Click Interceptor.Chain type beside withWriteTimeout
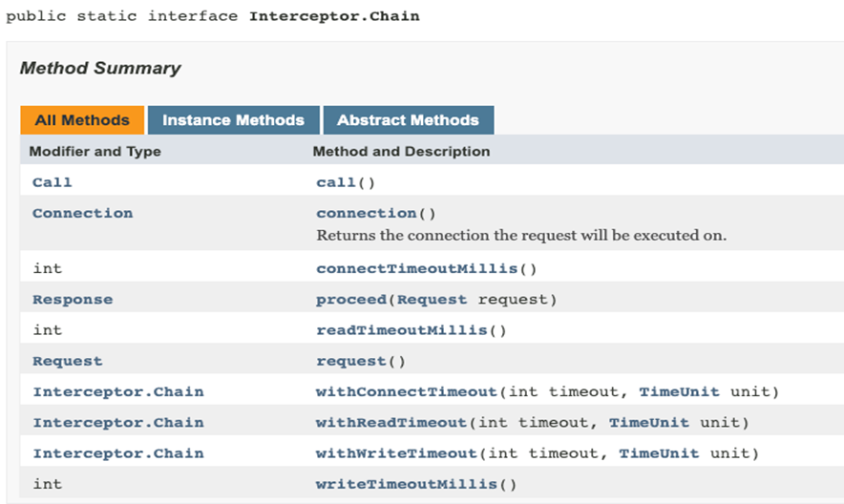The width and height of the screenshot is (844, 504). [x=117, y=453]
